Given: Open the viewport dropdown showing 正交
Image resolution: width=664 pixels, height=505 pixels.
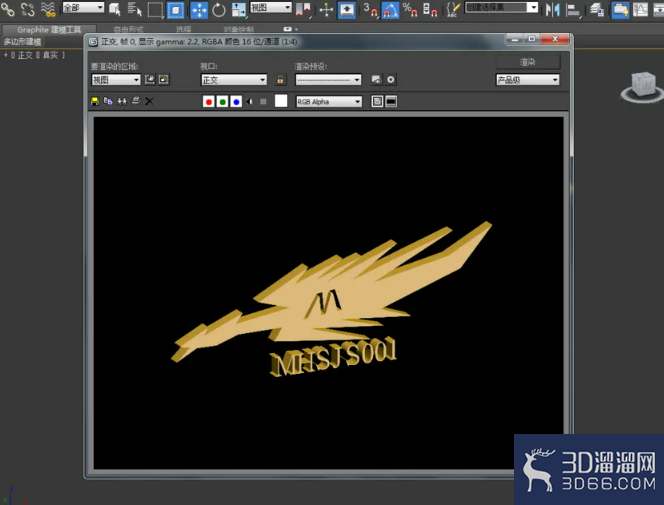Looking at the screenshot, I should click(x=234, y=80).
